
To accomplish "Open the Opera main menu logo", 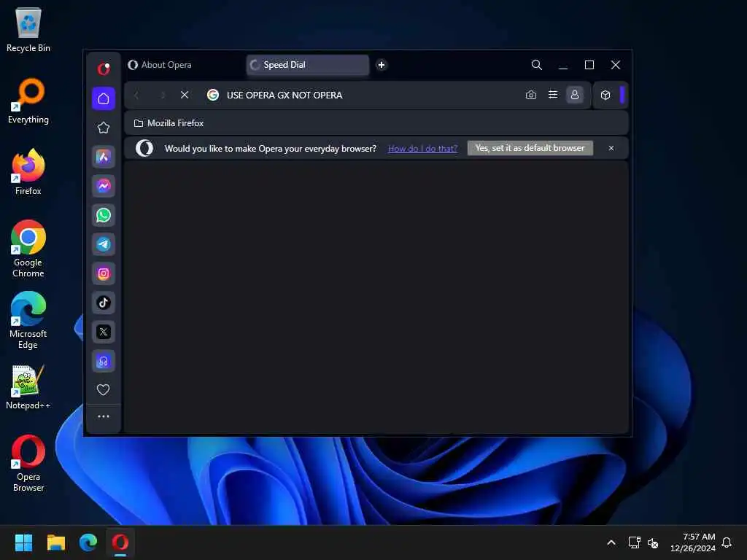I will [x=104, y=69].
